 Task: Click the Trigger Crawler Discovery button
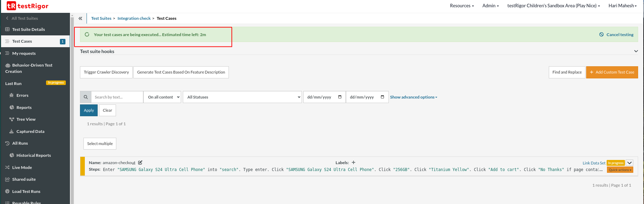coord(106,72)
